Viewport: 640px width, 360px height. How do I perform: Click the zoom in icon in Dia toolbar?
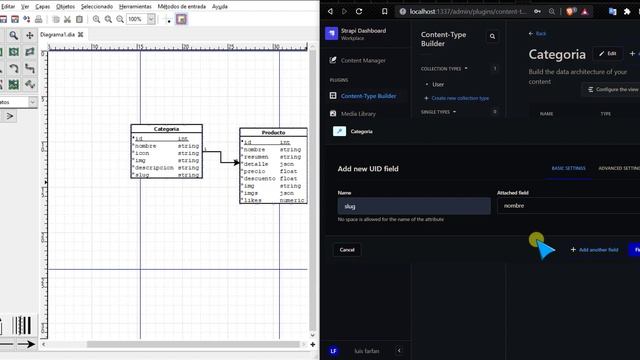pyautogui.click(x=96, y=19)
